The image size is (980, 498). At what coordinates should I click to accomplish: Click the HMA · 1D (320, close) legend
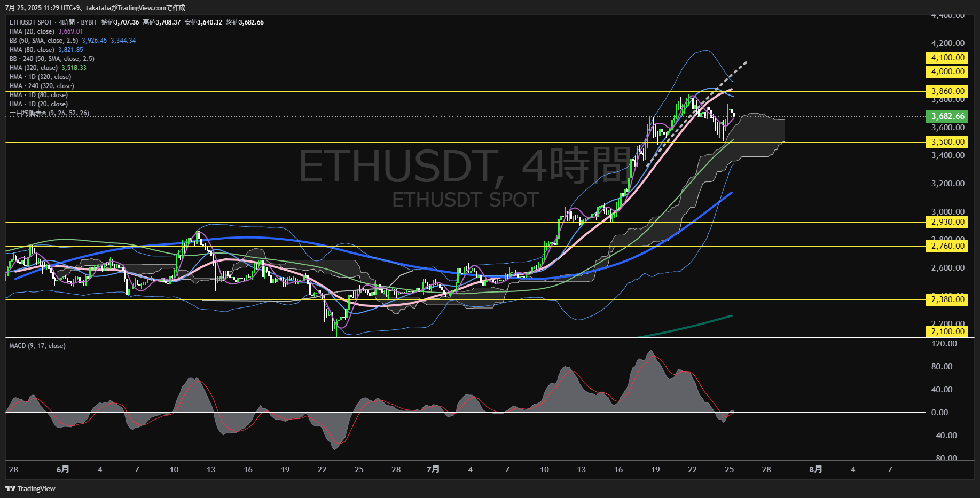(x=40, y=77)
